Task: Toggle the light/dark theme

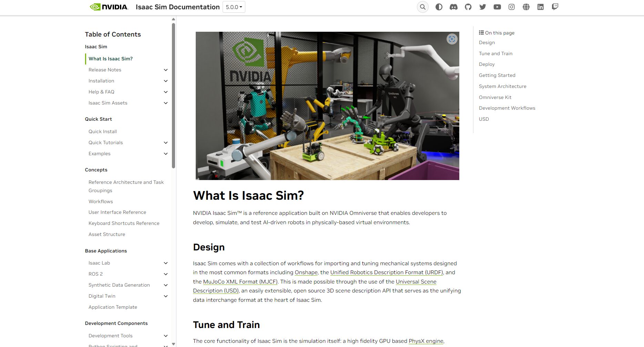Action: [x=439, y=7]
